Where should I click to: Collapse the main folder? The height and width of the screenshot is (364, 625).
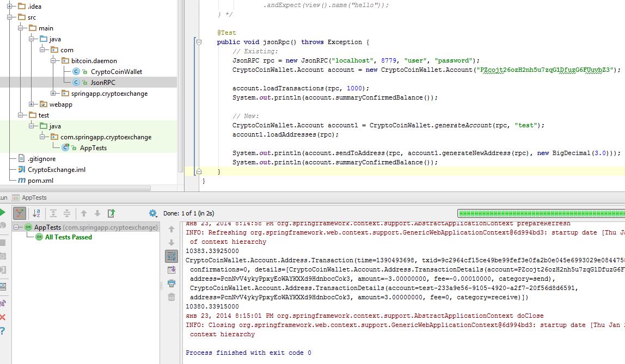point(20,28)
